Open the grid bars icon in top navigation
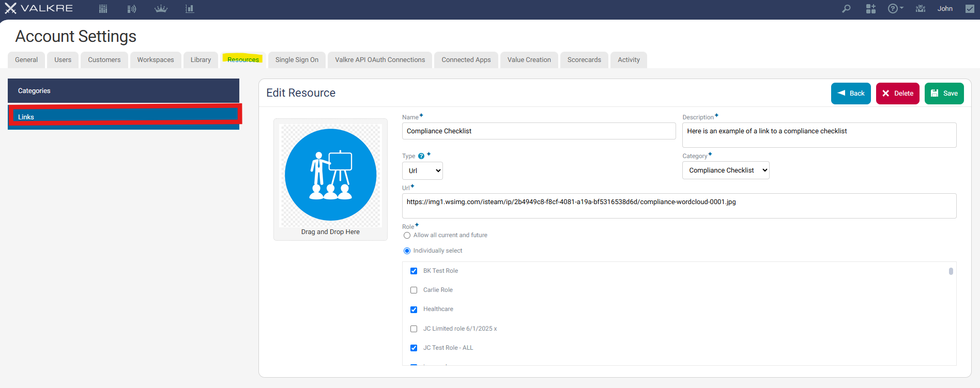980x388 pixels. click(103, 9)
